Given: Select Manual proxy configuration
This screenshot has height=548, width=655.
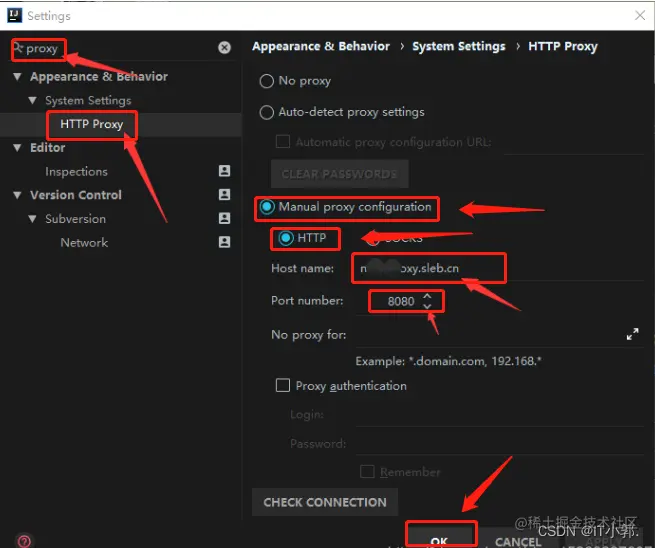Looking at the screenshot, I should [x=267, y=207].
